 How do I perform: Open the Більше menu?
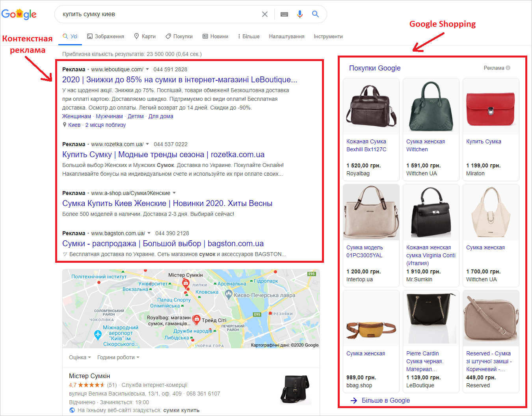tap(249, 36)
